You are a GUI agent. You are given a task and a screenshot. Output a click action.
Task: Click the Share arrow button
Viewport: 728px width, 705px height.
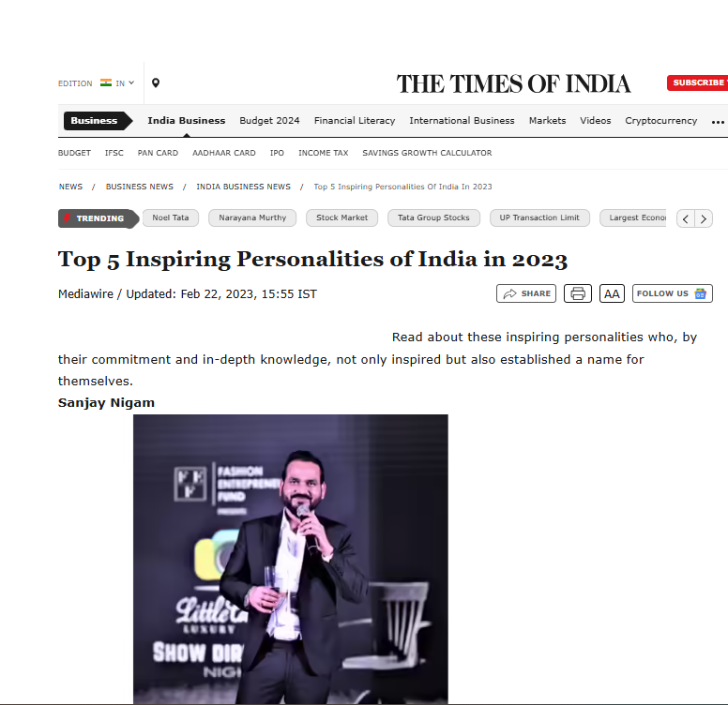526,293
